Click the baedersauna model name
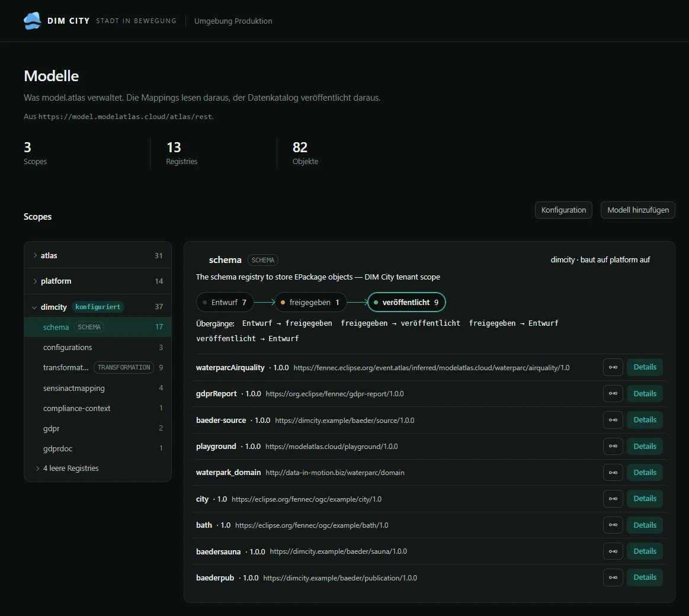689x616 pixels. click(x=219, y=552)
